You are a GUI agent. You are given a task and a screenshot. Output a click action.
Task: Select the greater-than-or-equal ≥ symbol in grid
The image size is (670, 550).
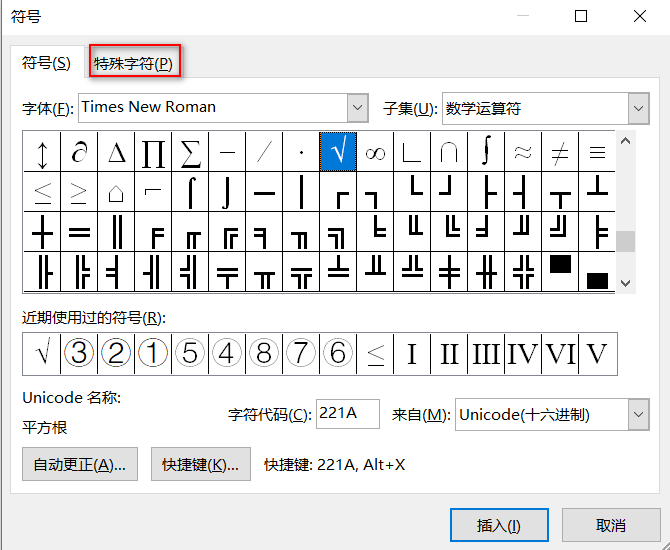tap(79, 192)
